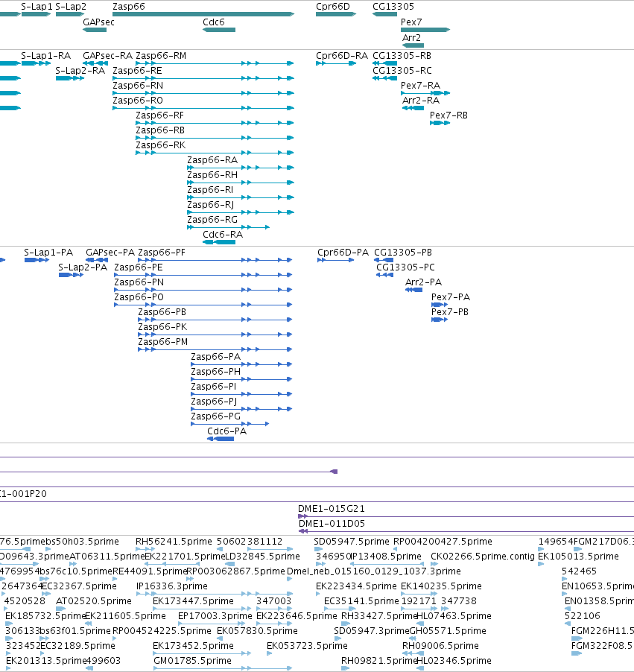Select EST CK02266.5prime.contig
The width and height of the screenshot is (634, 672).
(482, 557)
